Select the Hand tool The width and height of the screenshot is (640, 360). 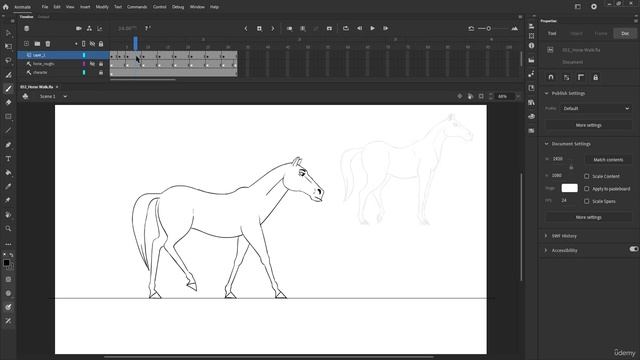click(8, 215)
